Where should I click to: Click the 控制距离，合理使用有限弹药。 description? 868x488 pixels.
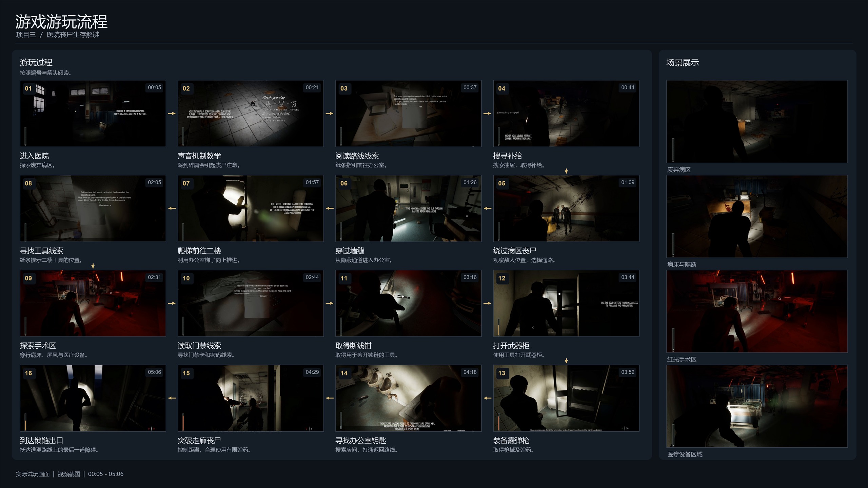(214, 450)
